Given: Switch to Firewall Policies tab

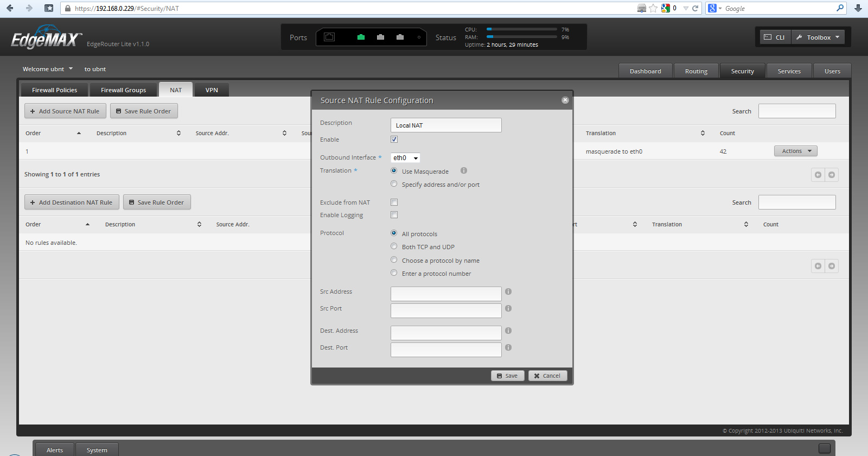Looking at the screenshot, I should click(54, 90).
